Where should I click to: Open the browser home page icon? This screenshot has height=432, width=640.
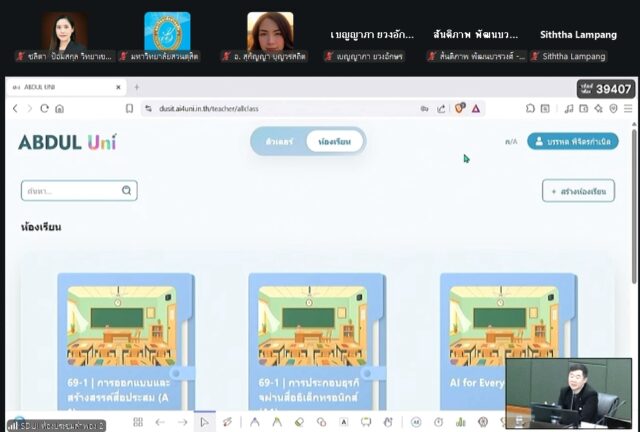click(60, 109)
